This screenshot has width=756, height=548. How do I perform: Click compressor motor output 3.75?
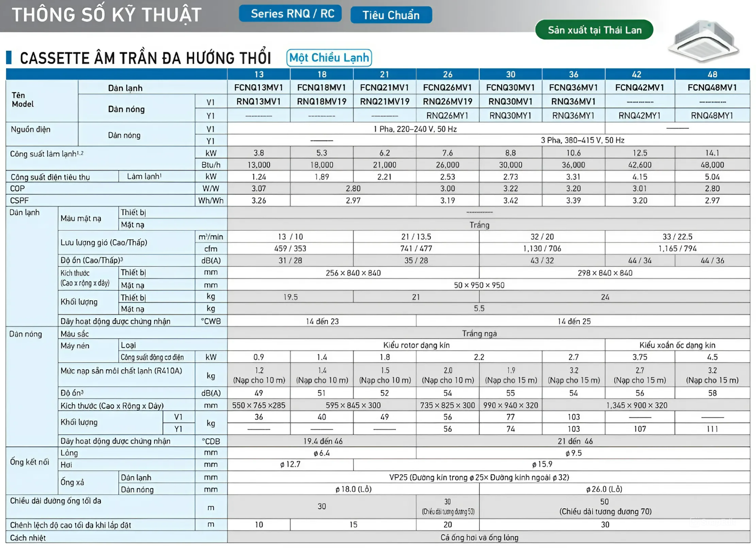coord(640,357)
